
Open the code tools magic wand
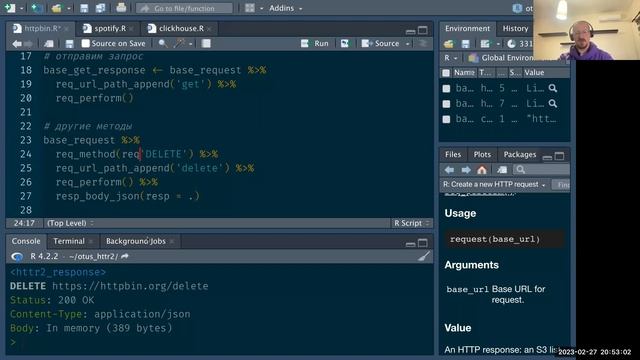pos(179,43)
